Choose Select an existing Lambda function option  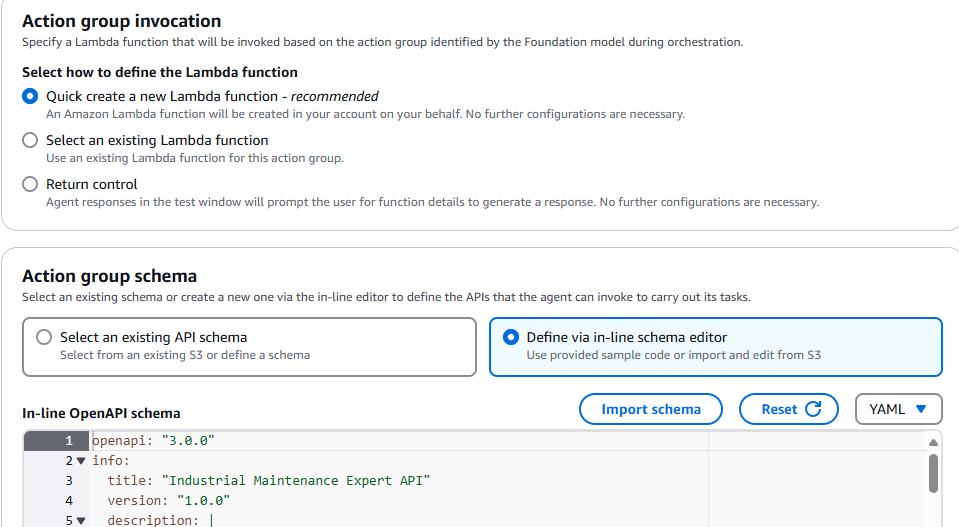tap(30, 141)
